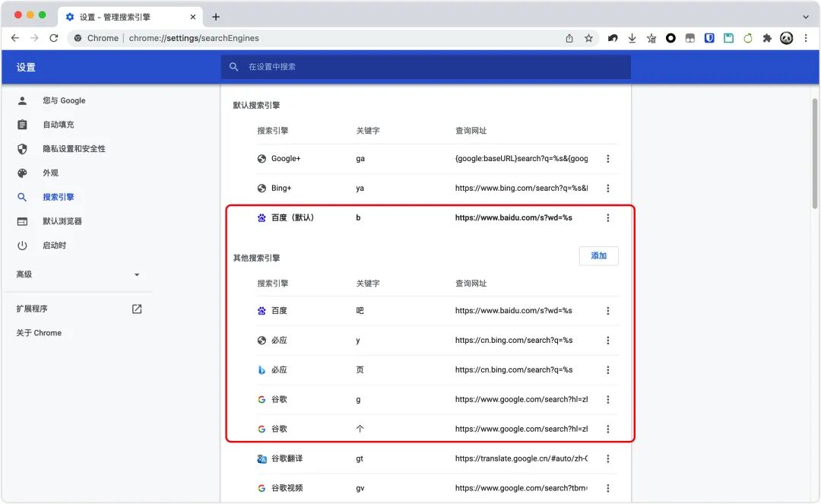Open more actions for Google+ row
Screen dimensions: 821x504
[608, 159]
